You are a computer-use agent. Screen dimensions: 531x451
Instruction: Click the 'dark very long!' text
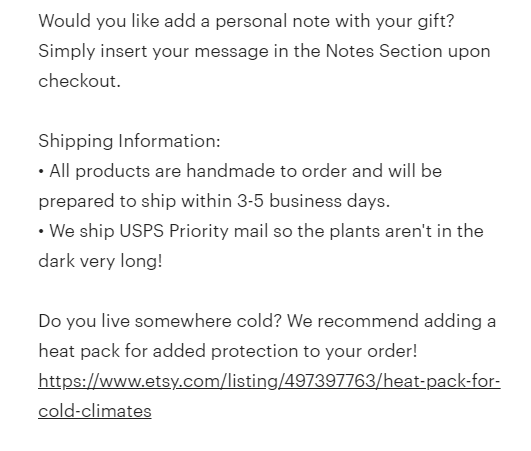(x=101, y=261)
